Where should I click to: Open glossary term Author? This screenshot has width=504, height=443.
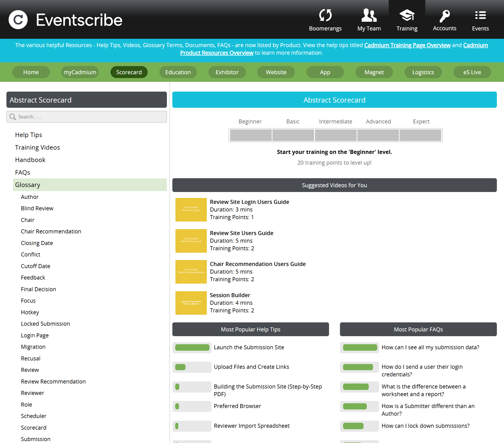[29, 197]
